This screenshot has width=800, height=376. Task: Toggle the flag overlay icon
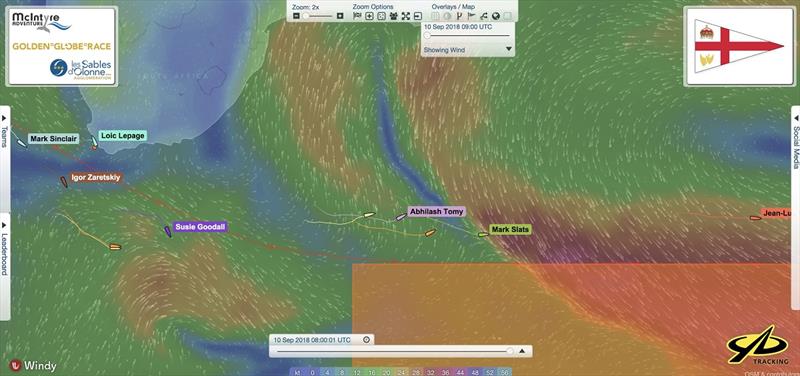pyautogui.click(x=471, y=16)
